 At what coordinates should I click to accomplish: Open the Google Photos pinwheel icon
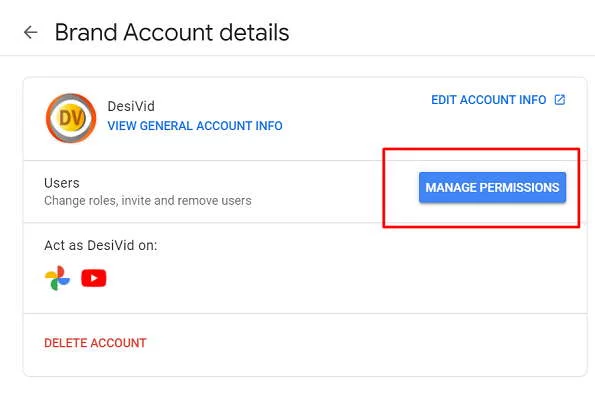pyautogui.click(x=57, y=278)
